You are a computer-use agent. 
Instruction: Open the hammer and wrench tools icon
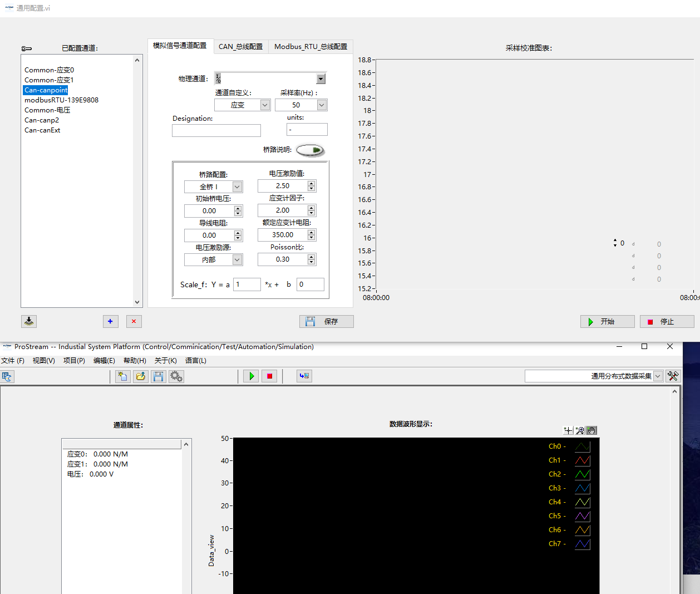pyautogui.click(x=673, y=376)
